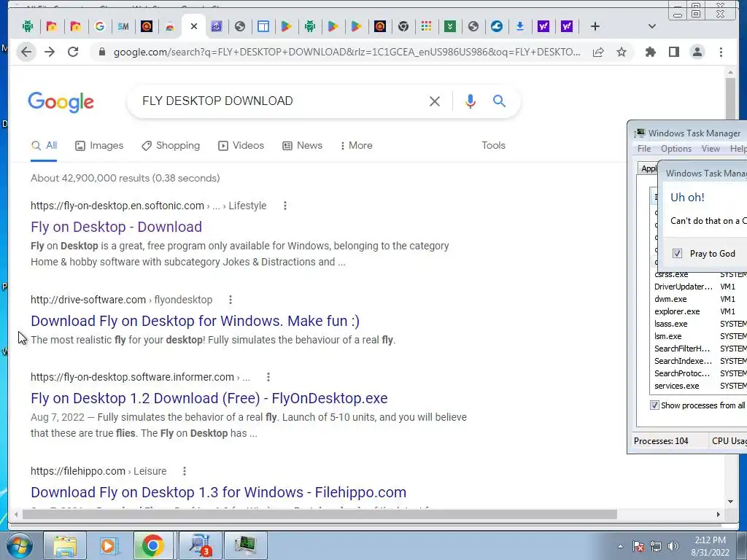Viewport: 747px width, 560px height.
Task: Open the options dots beside the drive-software.com result
Action: point(231,300)
